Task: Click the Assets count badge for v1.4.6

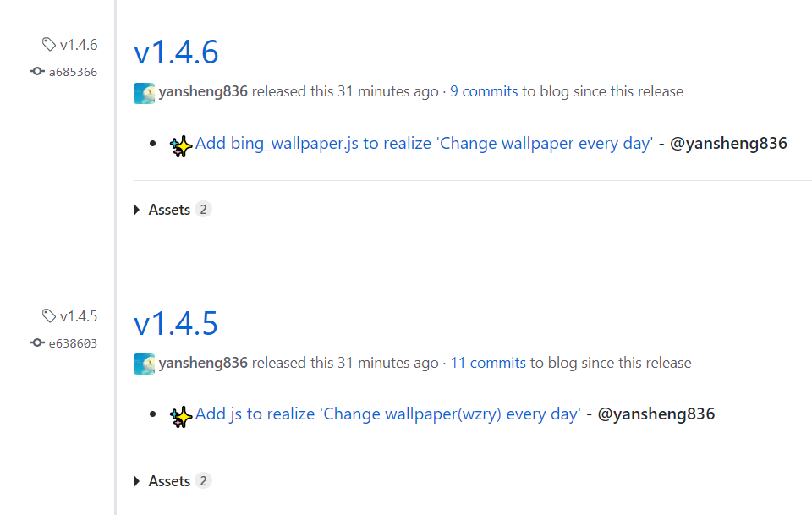Action: click(x=204, y=209)
